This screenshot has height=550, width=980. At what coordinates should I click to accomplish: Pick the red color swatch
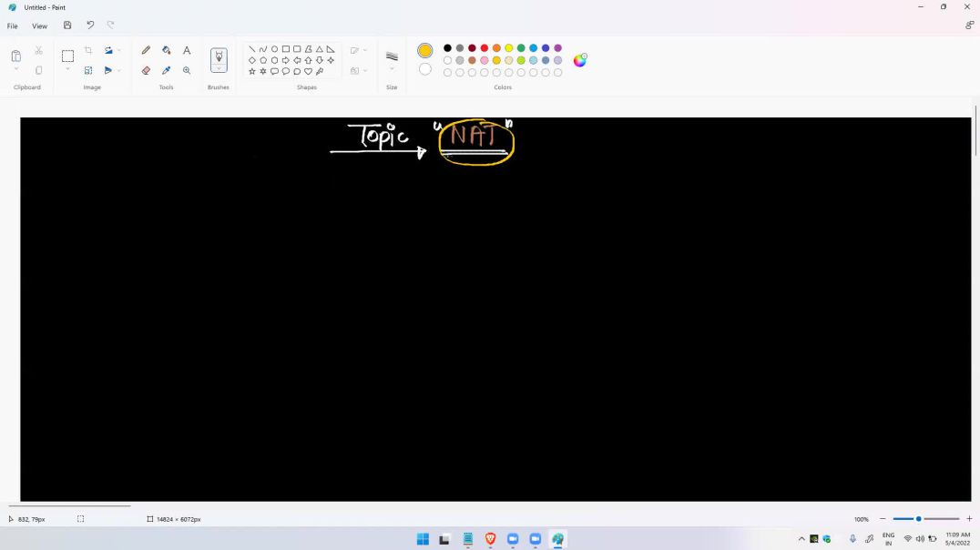[x=485, y=48]
